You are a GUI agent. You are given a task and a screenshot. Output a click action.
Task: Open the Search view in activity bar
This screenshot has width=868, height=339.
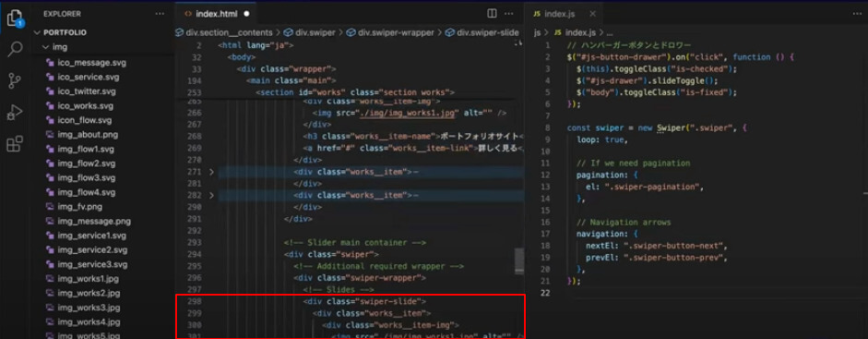[15, 49]
